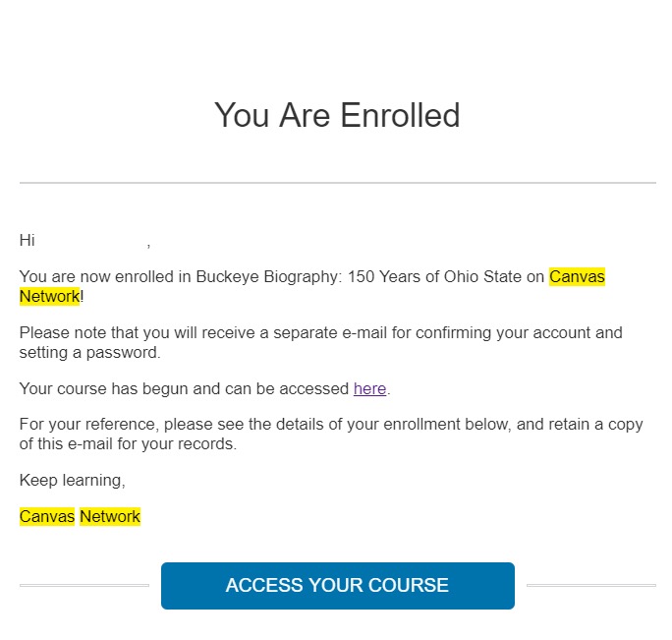Click the 'Keep learning,' closing line

[73, 480]
